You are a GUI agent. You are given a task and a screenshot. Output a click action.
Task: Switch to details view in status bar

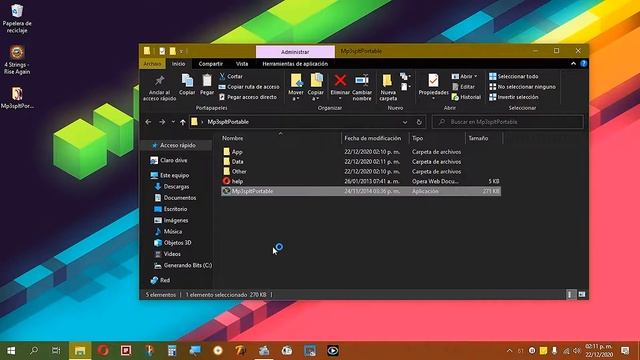[x=570, y=294]
